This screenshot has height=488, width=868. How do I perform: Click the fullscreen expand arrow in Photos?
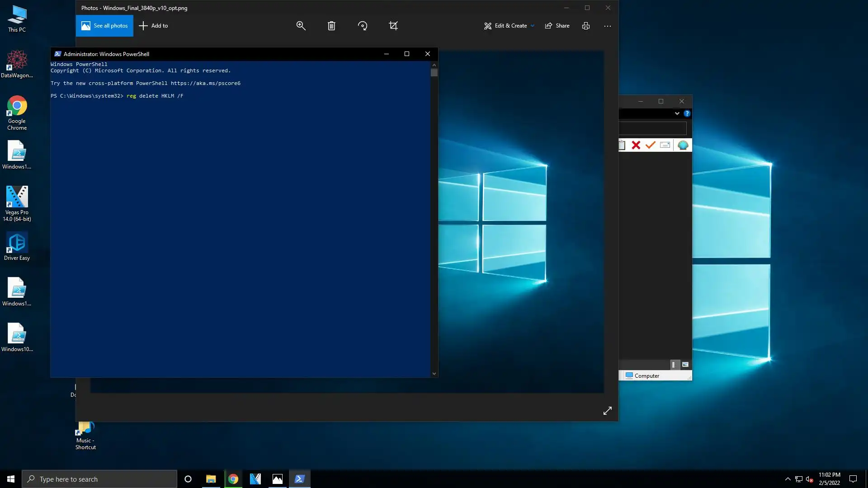pos(608,411)
